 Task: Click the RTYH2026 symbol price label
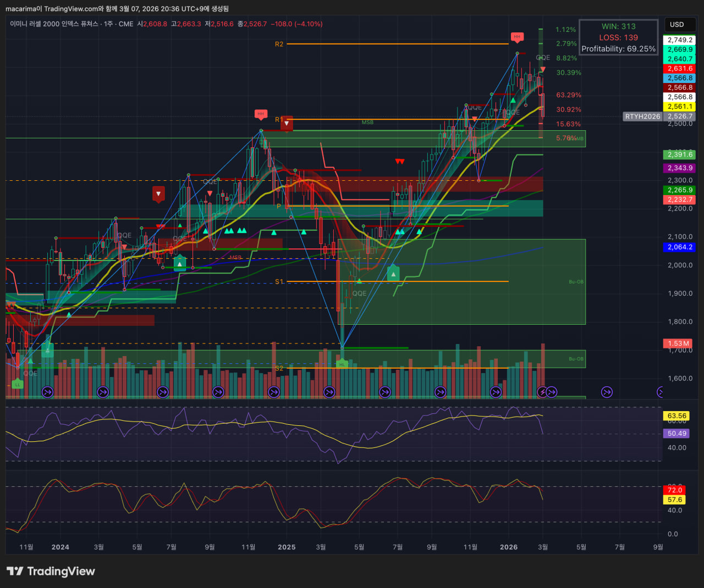pyautogui.click(x=642, y=117)
